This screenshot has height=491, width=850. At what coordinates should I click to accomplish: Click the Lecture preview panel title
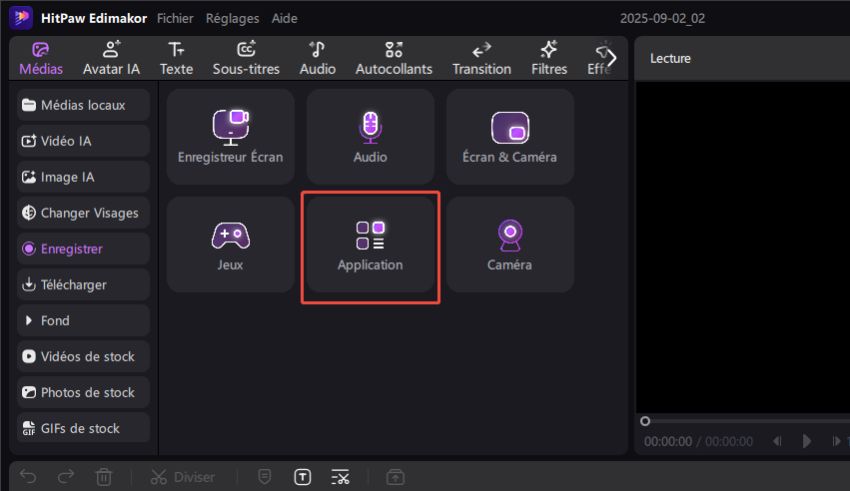click(x=670, y=59)
